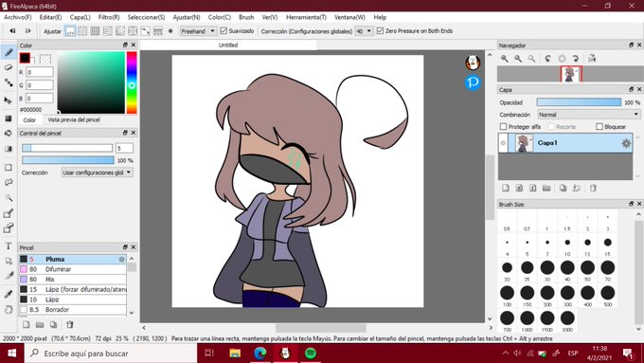This screenshot has height=363, width=644.
Task: Open Capa1 layer settings gear
Action: 626,143
